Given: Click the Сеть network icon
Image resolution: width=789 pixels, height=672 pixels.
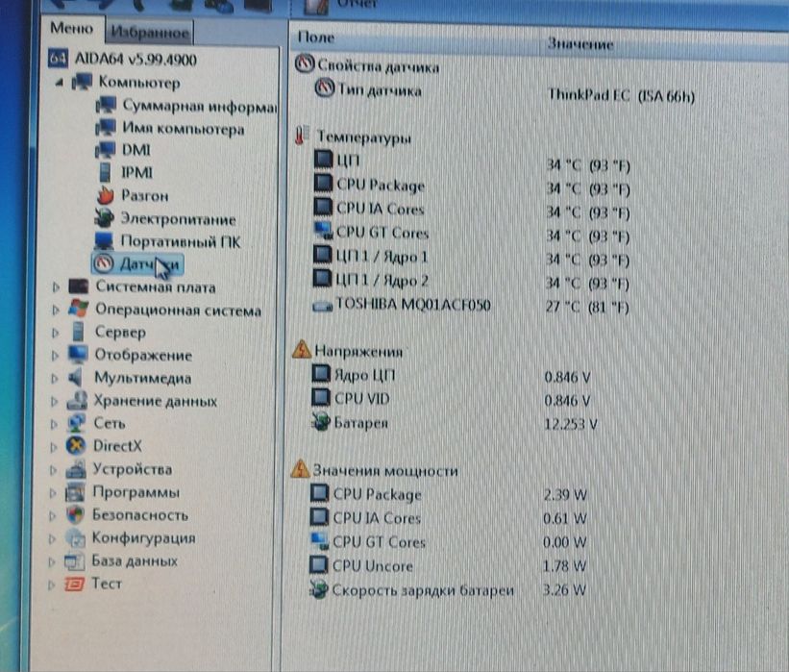Looking at the screenshot, I should click(x=76, y=422).
